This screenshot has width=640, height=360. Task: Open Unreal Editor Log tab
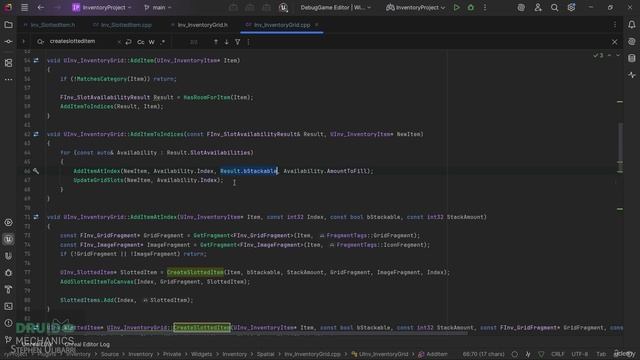pyautogui.click(x=87, y=344)
